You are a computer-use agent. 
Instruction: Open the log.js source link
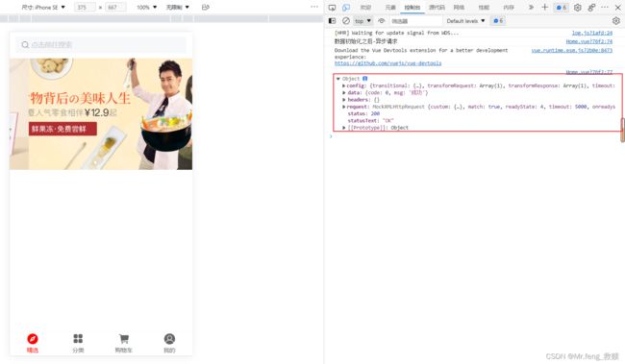tap(592, 33)
